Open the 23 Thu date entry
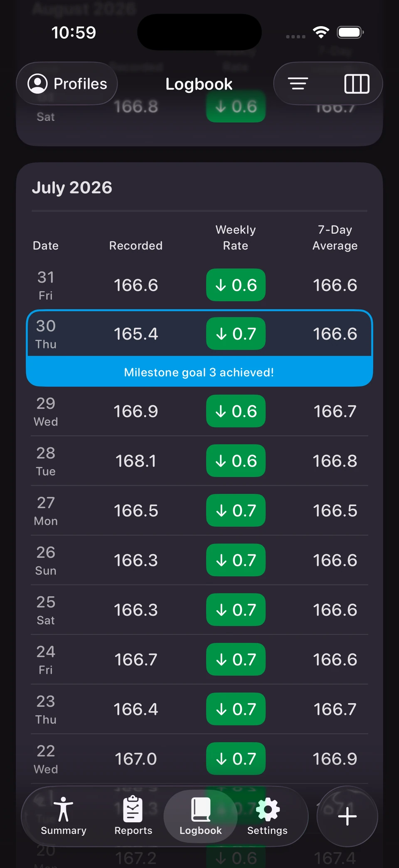The image size is (399, 868). pyautogui.click(x=46, y=709)
